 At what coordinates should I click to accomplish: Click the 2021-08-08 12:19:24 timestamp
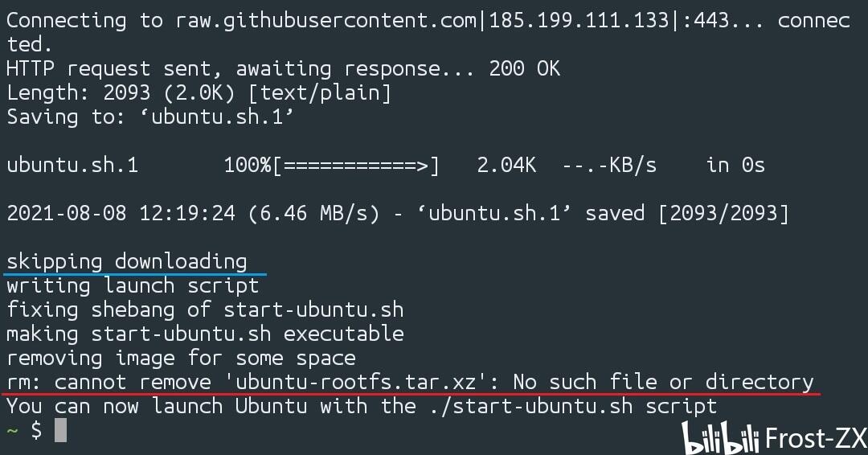[x=121, y=214]
